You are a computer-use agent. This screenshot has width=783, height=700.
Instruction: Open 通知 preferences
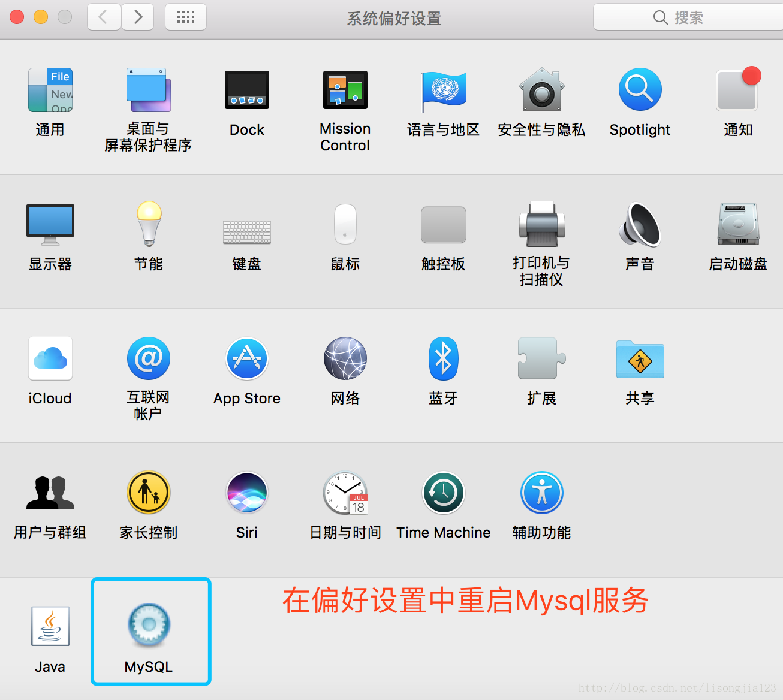pos(737,90)
